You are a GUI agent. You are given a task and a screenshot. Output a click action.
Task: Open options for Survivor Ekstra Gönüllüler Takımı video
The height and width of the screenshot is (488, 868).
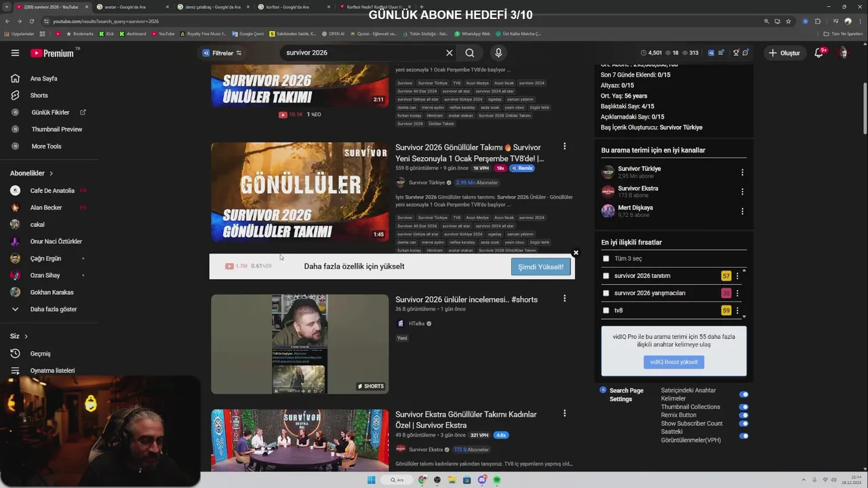click(x=564, y=413)
